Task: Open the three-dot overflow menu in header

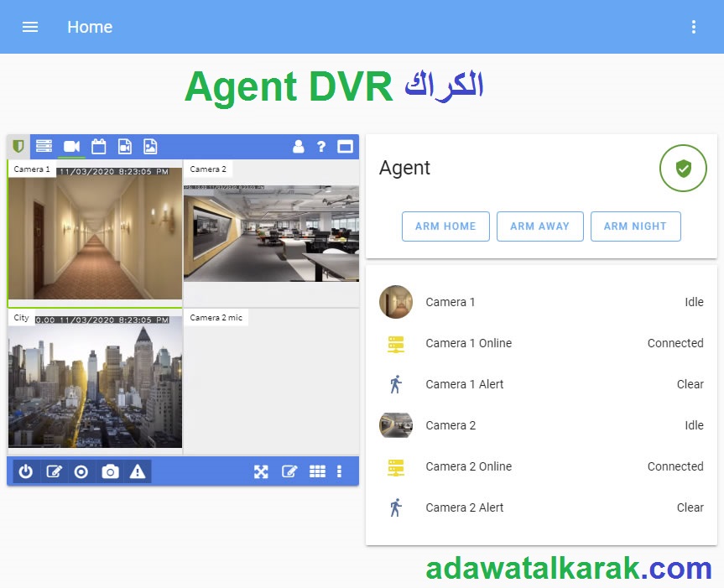Action: pyautogui.click(x=694, y=27)
